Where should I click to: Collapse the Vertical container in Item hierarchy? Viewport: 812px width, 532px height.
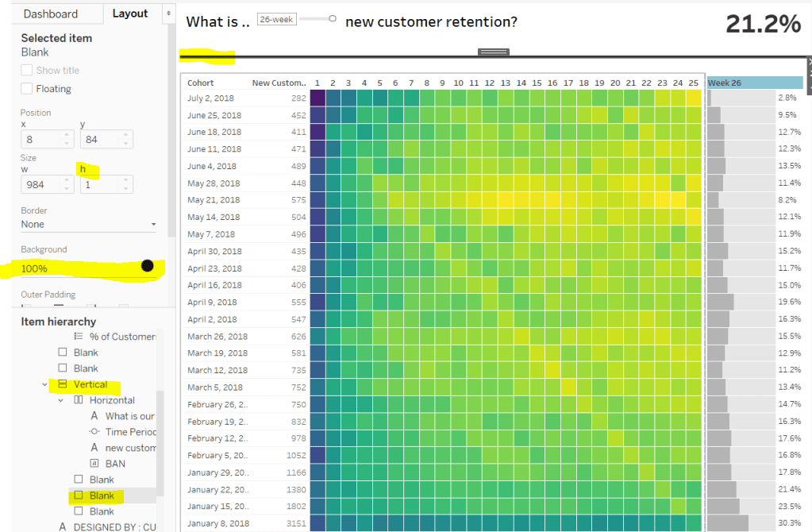(x=45, y=384)
